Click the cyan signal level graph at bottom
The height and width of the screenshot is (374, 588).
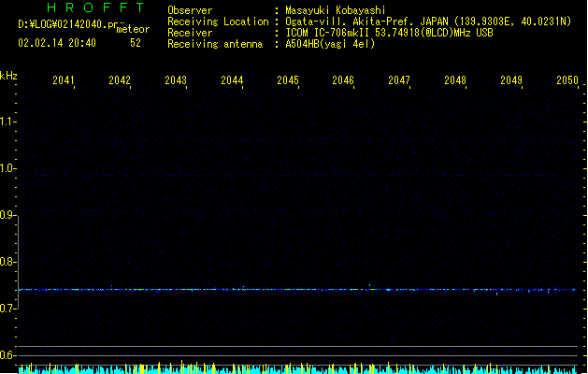click(x=298, y=368)
